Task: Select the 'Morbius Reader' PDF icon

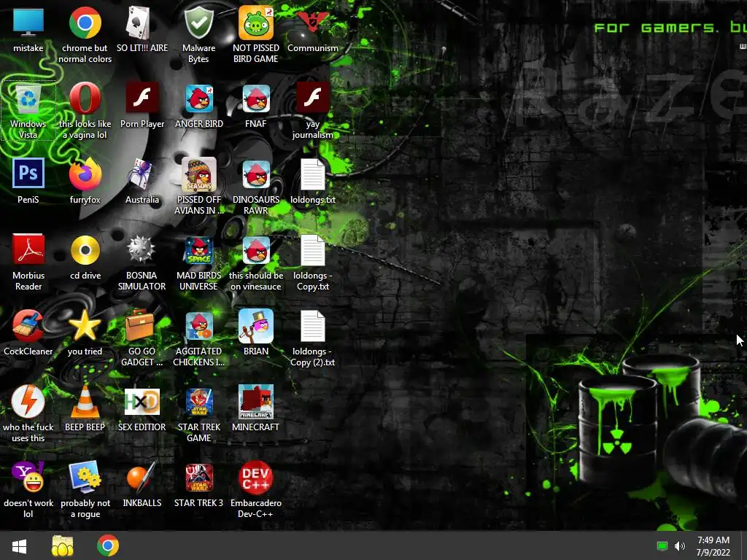Action: 28,249
